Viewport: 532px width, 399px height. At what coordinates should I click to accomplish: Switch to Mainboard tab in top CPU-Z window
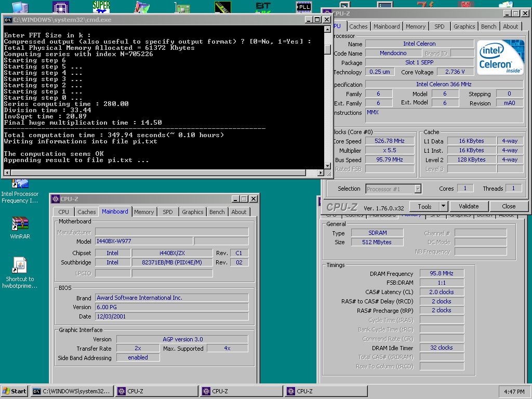387,26
